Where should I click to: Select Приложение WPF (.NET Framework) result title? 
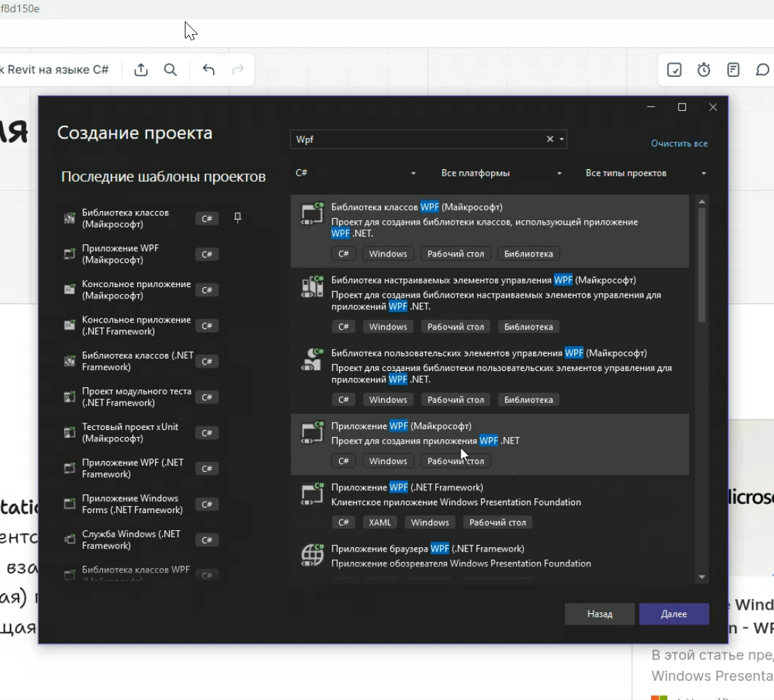tap(407, 488)
